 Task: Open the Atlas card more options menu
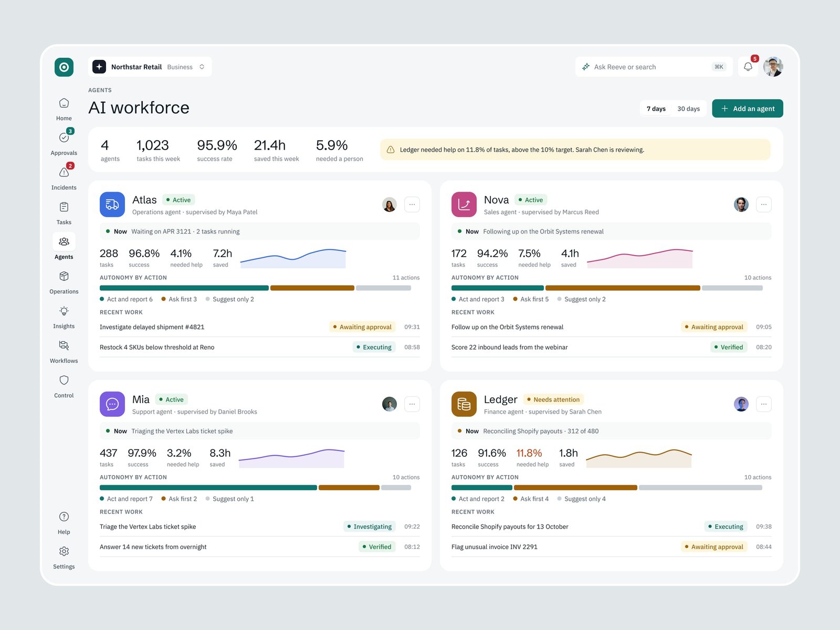pos(412,205)
